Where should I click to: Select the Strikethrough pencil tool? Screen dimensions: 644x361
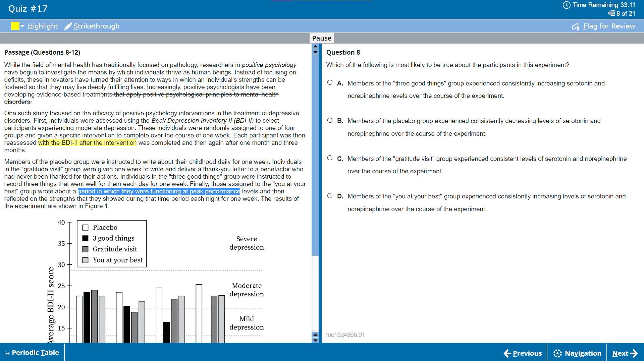click(x=68, y=26)
